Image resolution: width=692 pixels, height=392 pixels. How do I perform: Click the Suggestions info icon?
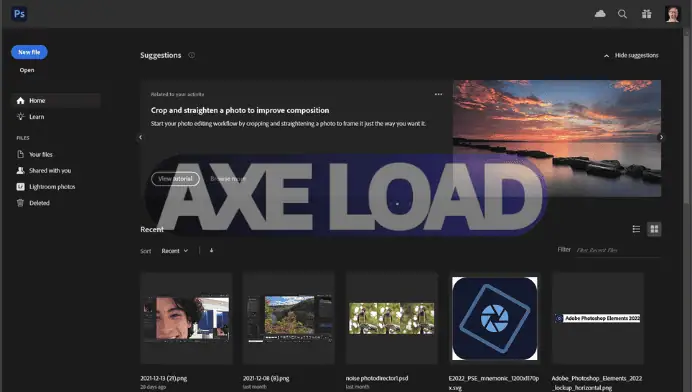[x=192, y=55]
